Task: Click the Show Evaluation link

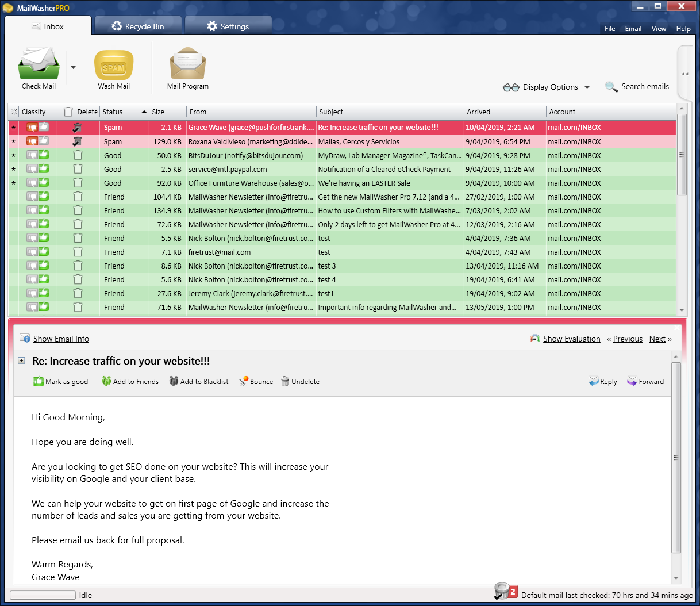Action: pos(571,339)
